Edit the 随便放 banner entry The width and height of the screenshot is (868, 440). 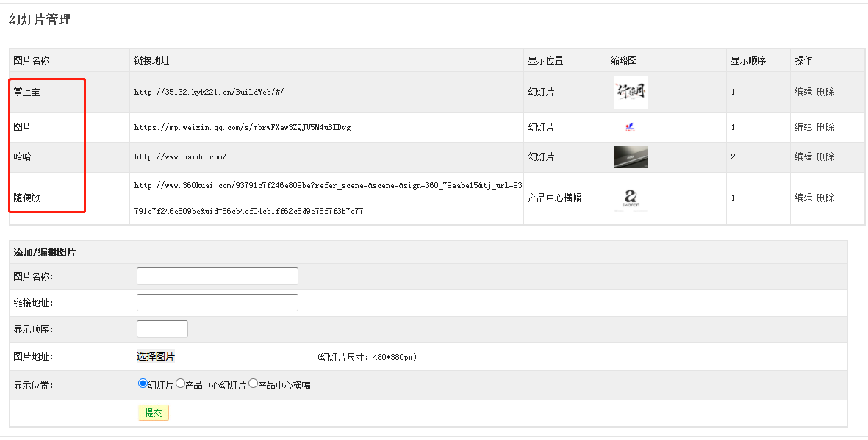coord(803,198)
